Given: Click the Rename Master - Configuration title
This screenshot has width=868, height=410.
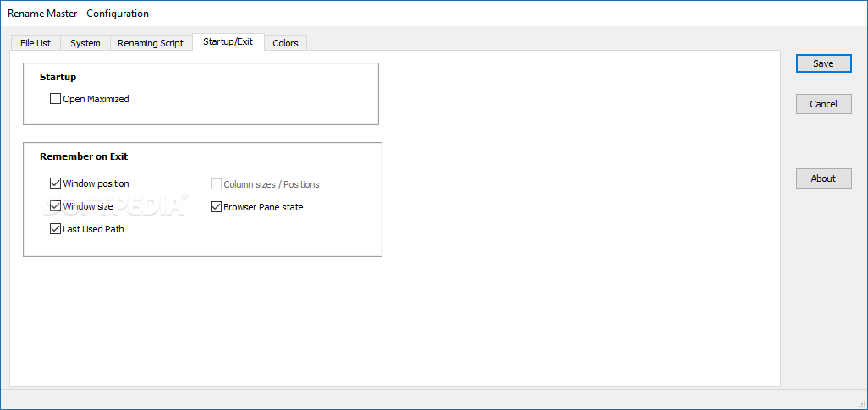Looking at the screenshot, I should 78,14.
